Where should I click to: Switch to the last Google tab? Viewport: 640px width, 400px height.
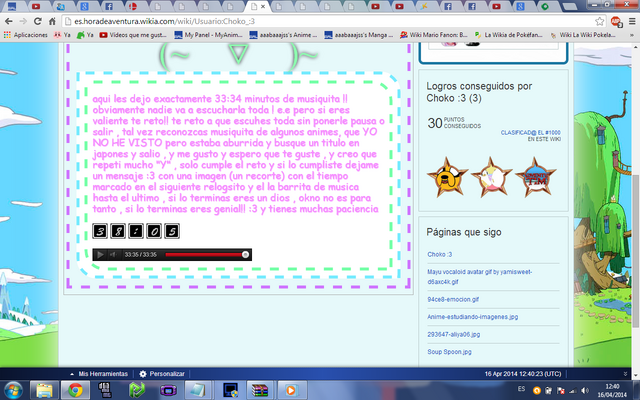520,6
